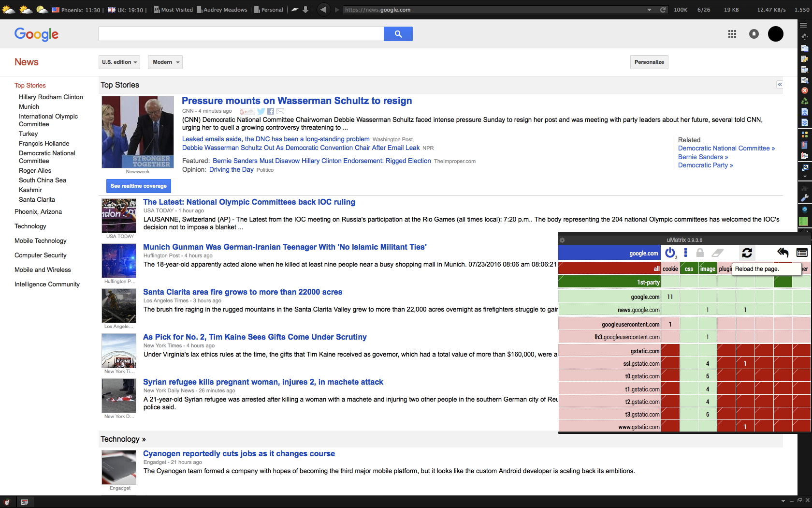Select Santa Clarita topic in sidebar
Image resolution: width=812 pixels, height=508 pixels.
[37, 199]
